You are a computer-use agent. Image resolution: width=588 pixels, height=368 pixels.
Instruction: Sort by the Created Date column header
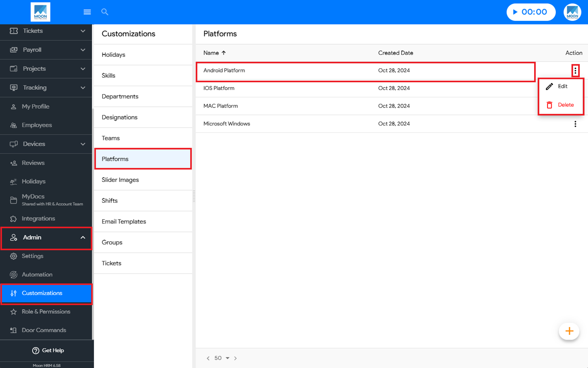pos(396,53)
